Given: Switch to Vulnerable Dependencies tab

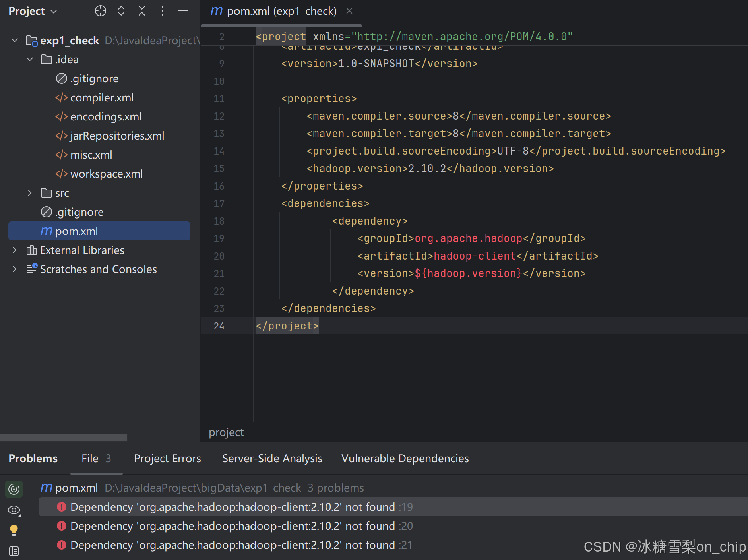Looking at the screenshot, I should pyautogui.click(x=405, y=459).
